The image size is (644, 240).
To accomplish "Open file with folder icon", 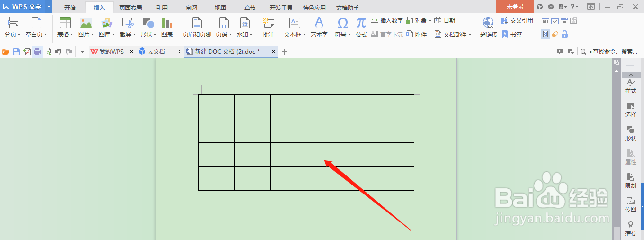I will (6, 52).
